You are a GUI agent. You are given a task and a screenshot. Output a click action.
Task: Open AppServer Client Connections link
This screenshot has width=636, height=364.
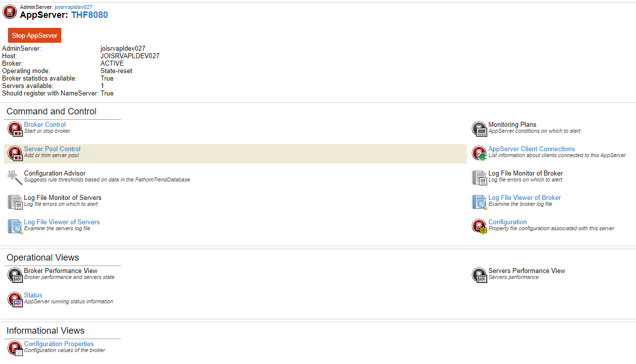531,149
